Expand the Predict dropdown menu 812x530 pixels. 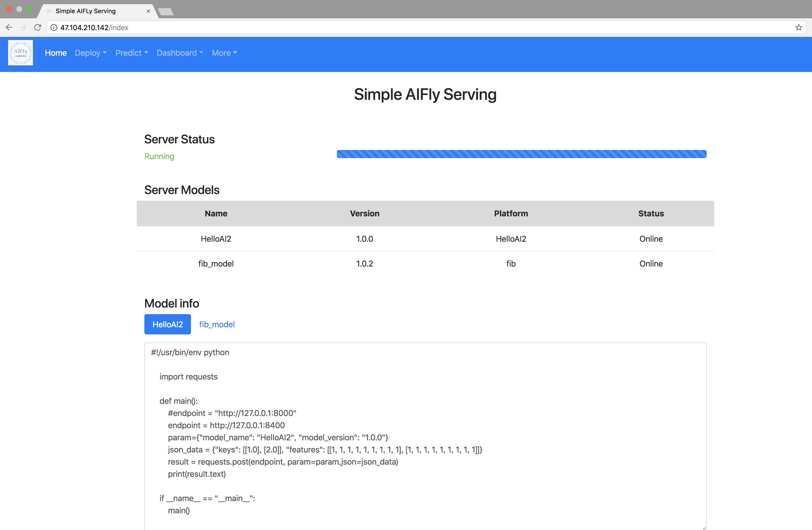pyautogui.click(x=131, y=53)
